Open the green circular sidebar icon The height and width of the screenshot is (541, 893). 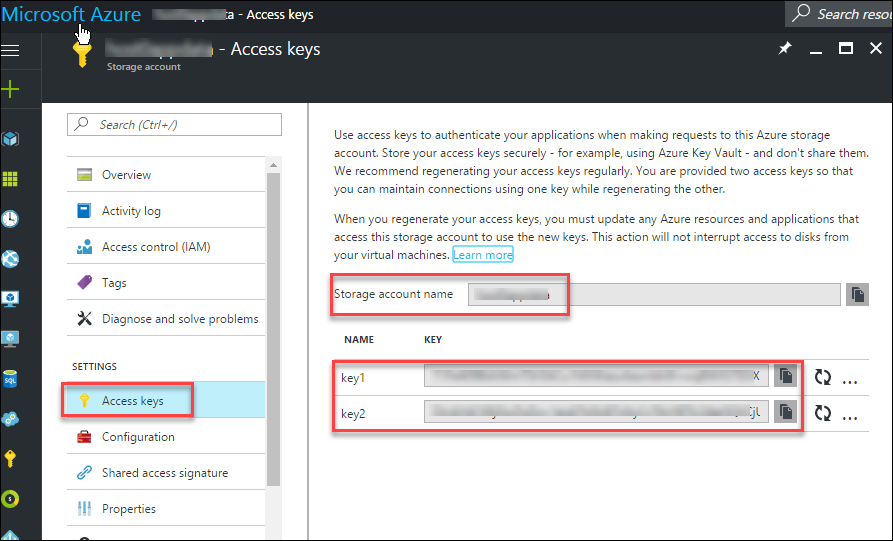click(10, 499)
